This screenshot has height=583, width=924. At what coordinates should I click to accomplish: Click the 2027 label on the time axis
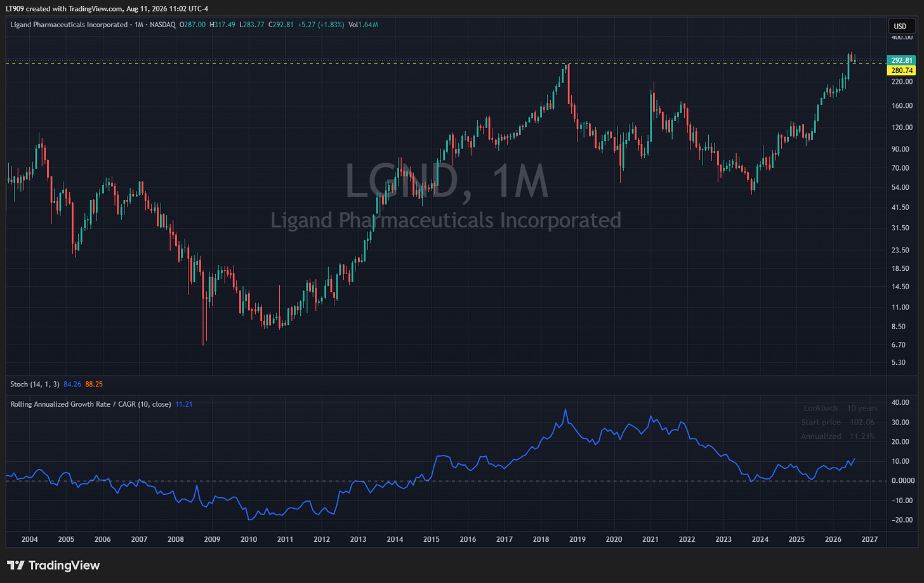click(870, 540)
